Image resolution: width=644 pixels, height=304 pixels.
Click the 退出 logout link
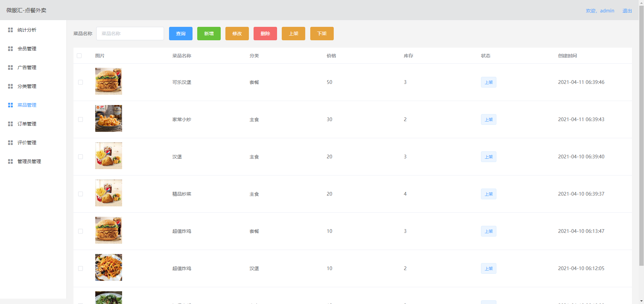coord(627,11)
